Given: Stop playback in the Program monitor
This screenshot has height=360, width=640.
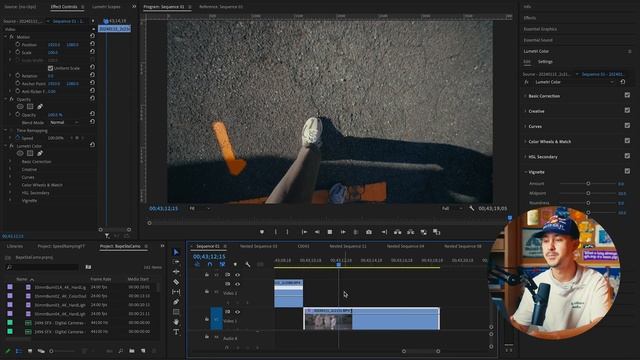Looking at the screenshot, I should (x=330, y=232).
